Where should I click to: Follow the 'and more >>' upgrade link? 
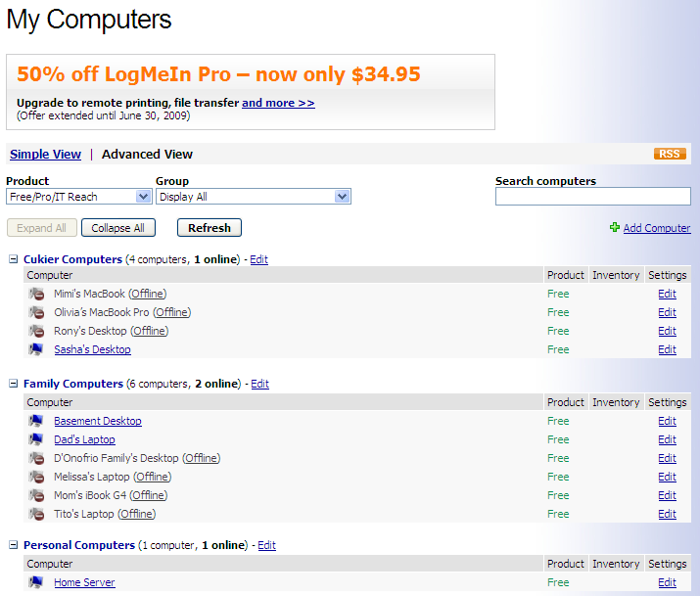click(278, 103)
